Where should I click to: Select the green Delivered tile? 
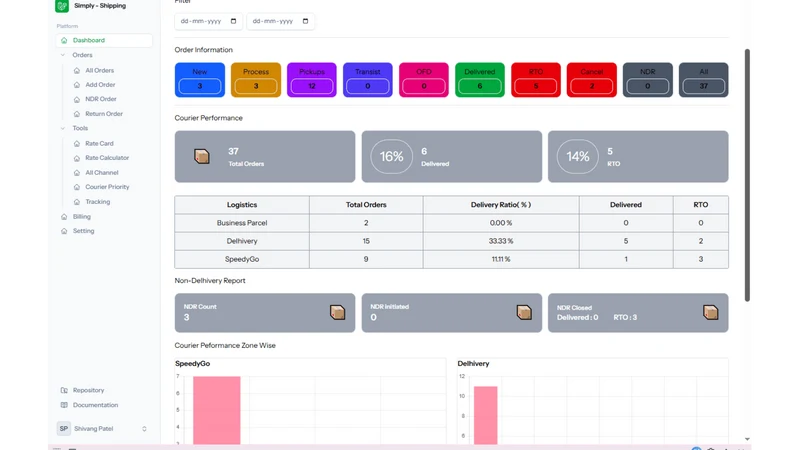[x=480, y=80]
